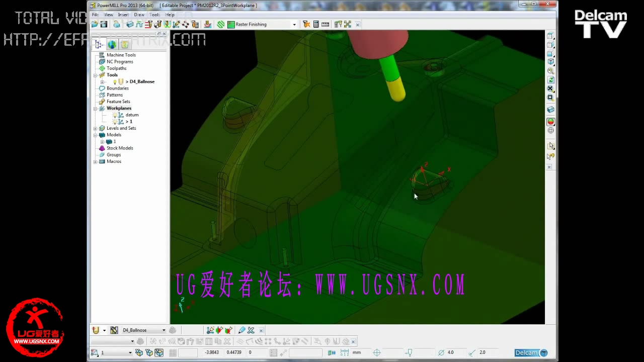Toggle D4_Ballnose light bulb visibility

click(115, 81)
